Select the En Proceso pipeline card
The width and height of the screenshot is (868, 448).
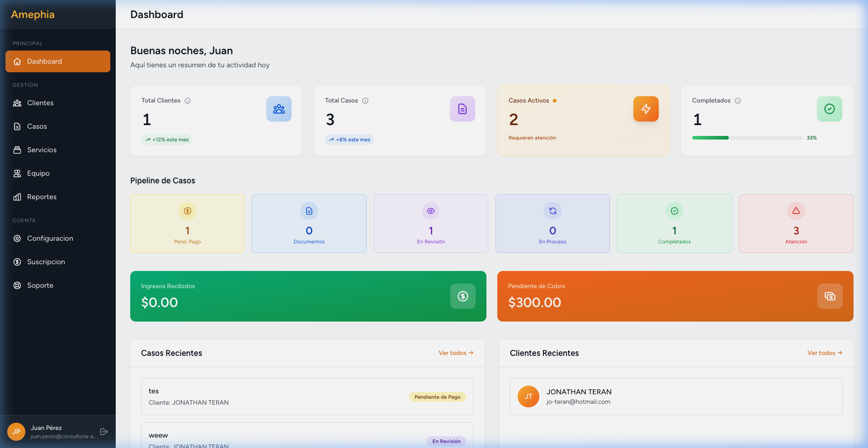[x=552, y=224]
